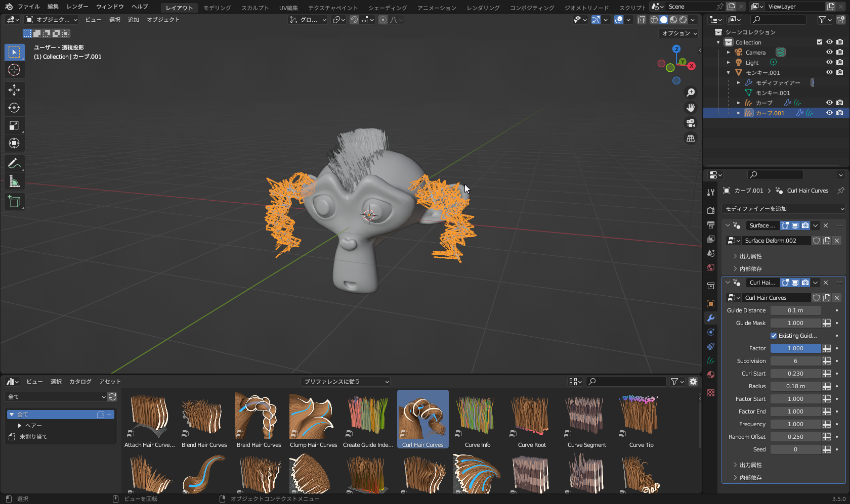Select the Annotate pencil tool

pos(14,163)
